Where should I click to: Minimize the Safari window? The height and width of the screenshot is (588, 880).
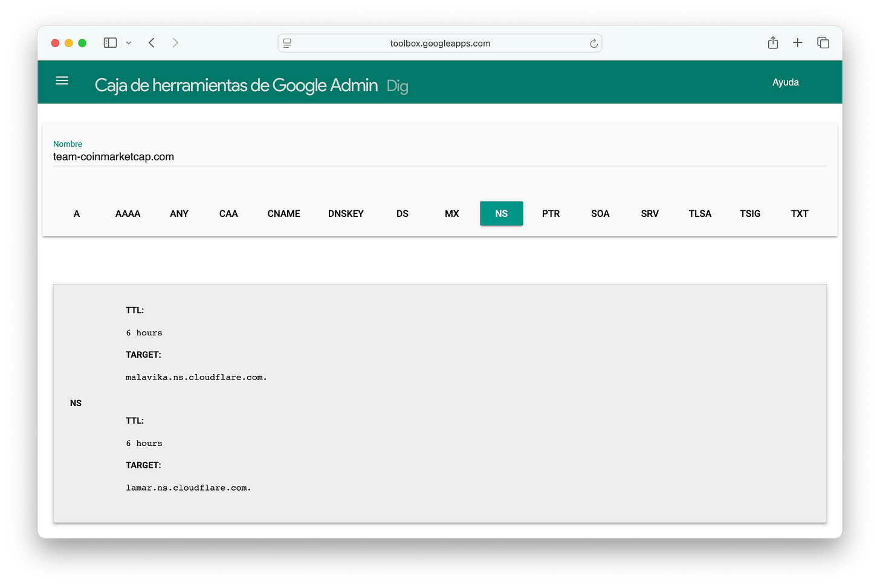(69, 43)
